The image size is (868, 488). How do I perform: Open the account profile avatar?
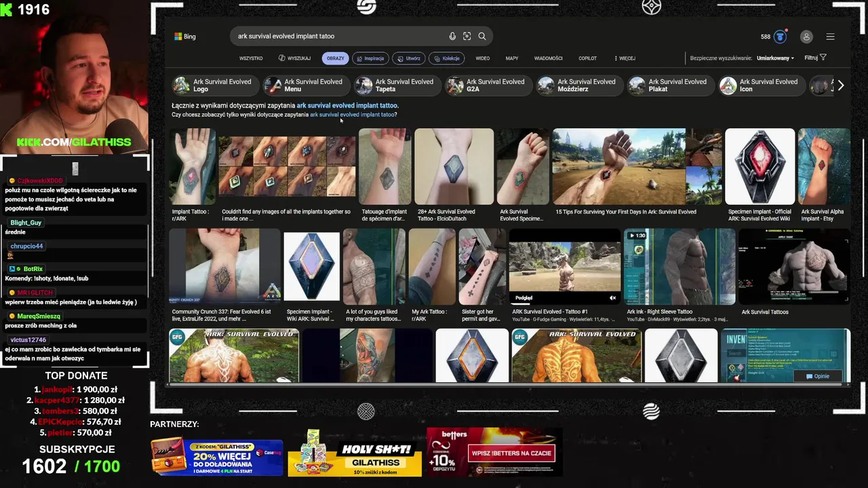pyautogui.click(x=806, y=37)
